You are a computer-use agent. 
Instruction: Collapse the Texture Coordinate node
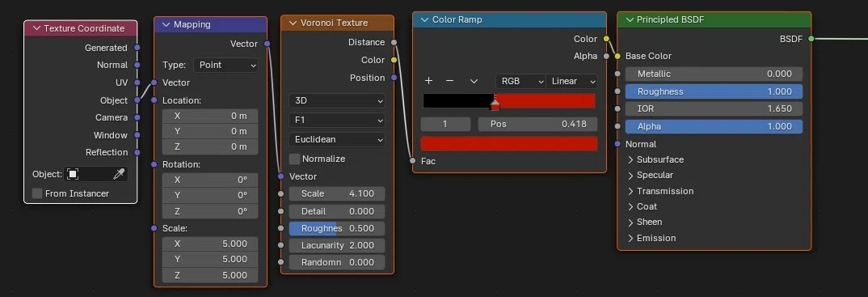(x=37, y=28)
